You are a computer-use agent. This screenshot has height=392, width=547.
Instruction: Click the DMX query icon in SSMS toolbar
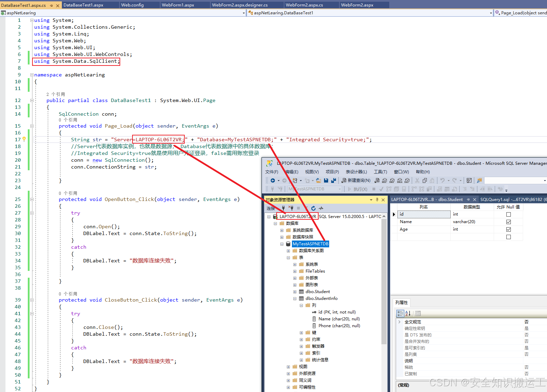392,180
